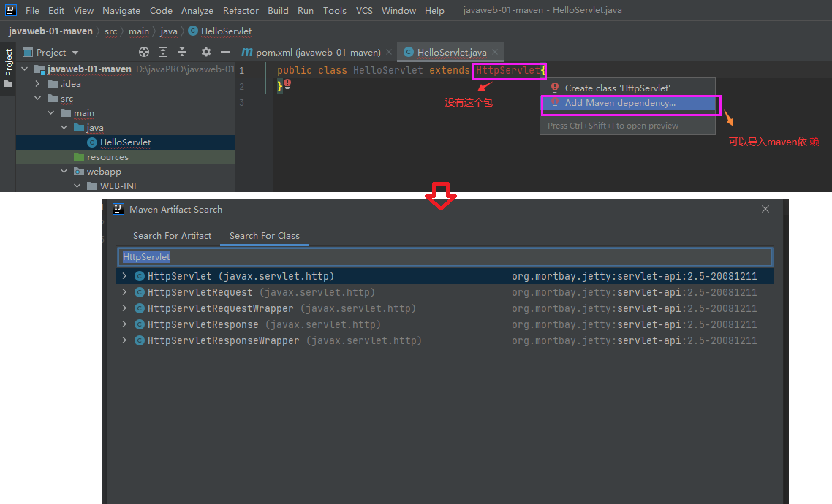Image resolution: width=832 pixels, height=504 pixels.
Task: Open the Edit menu
Action: pyautogui.click(x=56, y=11)
